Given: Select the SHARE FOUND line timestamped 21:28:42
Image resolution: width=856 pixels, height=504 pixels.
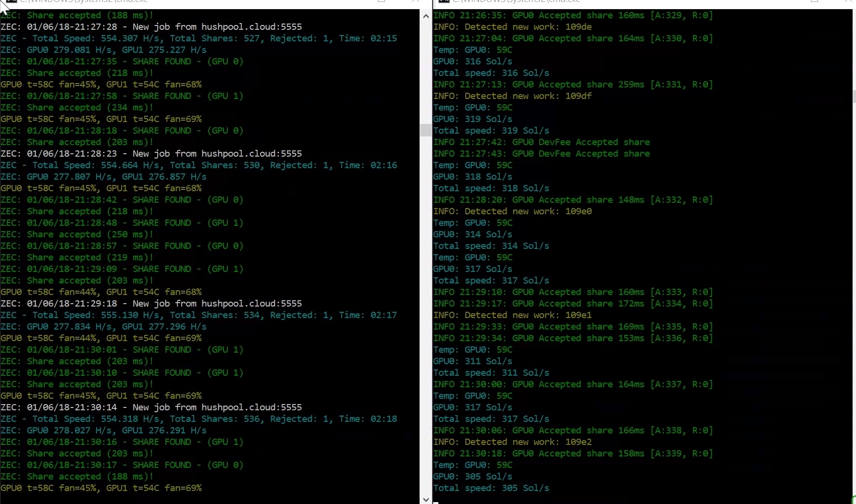Looking at the screenshot, I should (x=122, y=200).
